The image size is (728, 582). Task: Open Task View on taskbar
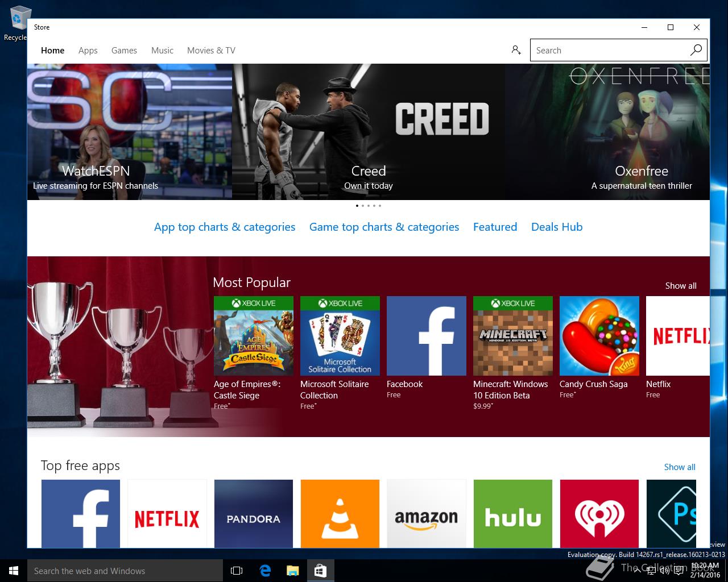coord(237,571)
